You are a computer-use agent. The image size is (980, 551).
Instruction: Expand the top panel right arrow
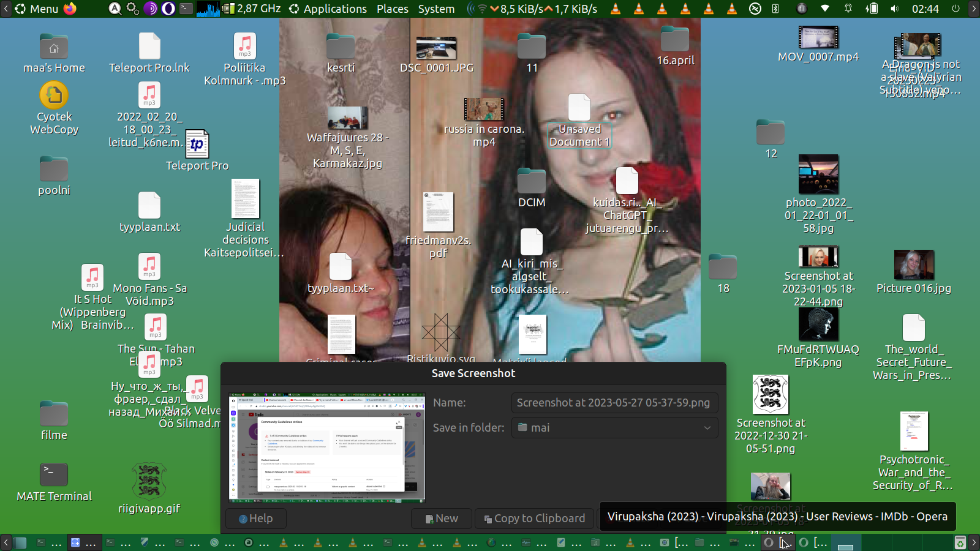[x=974, y=9]
